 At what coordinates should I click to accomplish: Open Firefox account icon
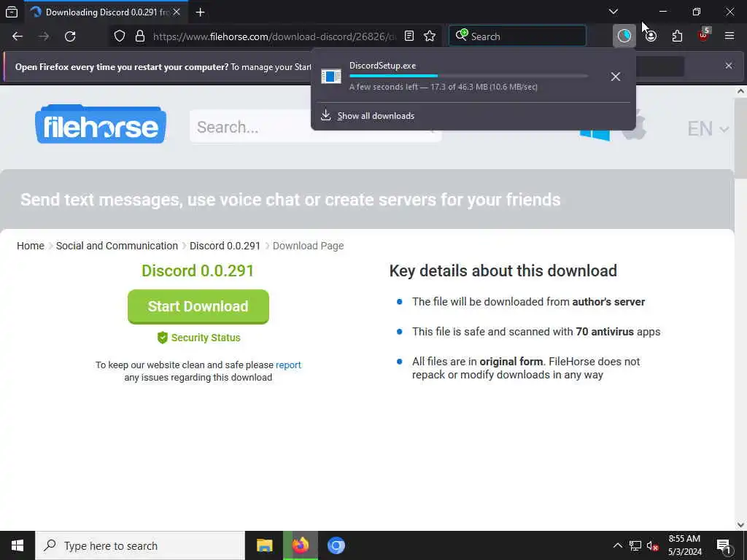coord(651,36)
